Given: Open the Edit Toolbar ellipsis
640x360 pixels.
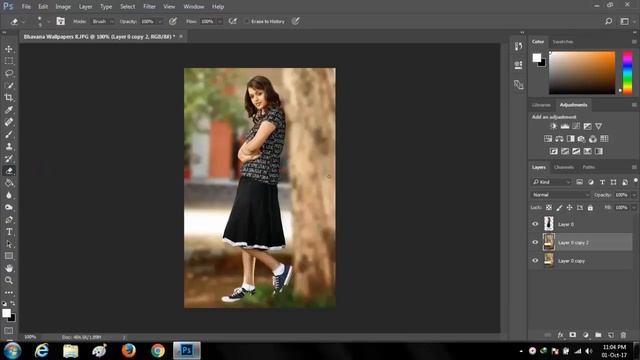Looking at the screenshot, I should tap(9, 293).
